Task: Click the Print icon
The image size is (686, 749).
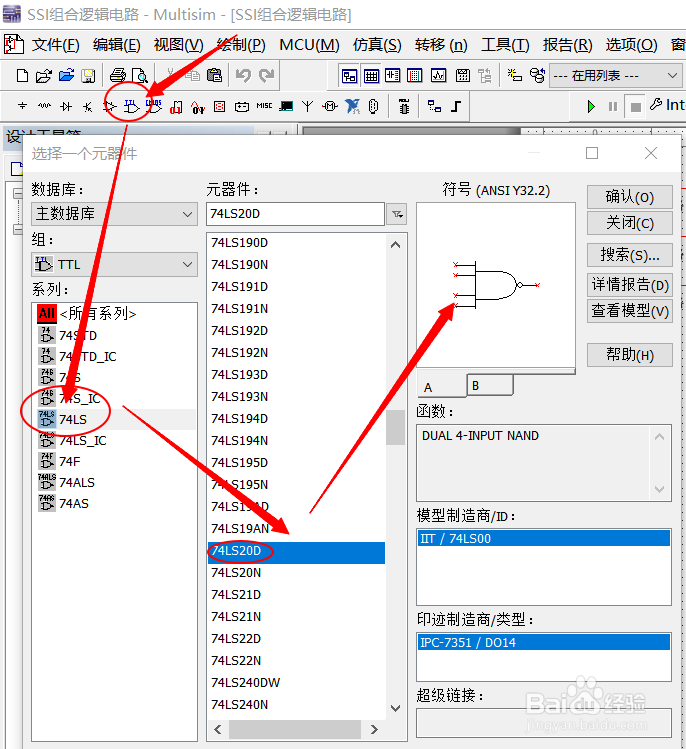Action: click(118, 75)
